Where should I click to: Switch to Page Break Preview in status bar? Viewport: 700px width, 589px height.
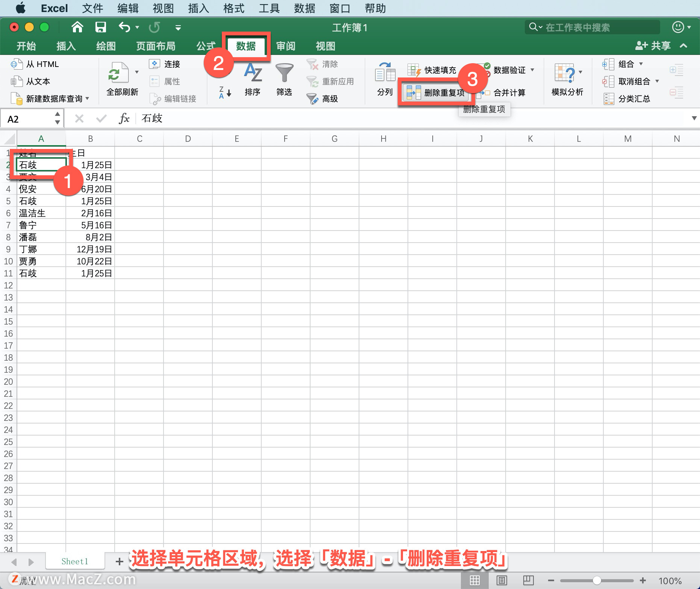529,581
